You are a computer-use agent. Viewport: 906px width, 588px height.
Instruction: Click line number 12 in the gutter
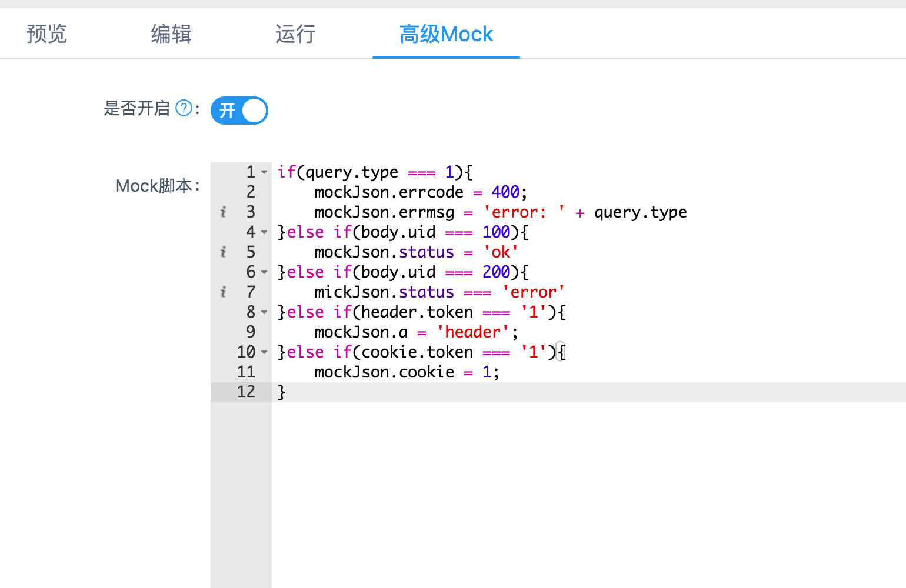[x=246, y=392]
